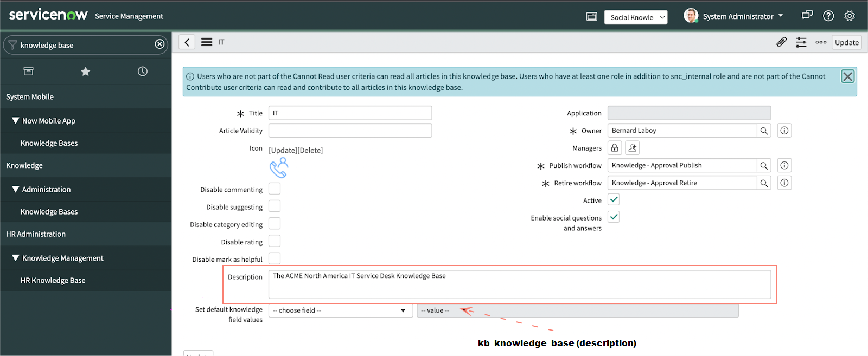
Task: Open HR Knowledge Base module
Action: pyautogui.click(x=53, y=281)
